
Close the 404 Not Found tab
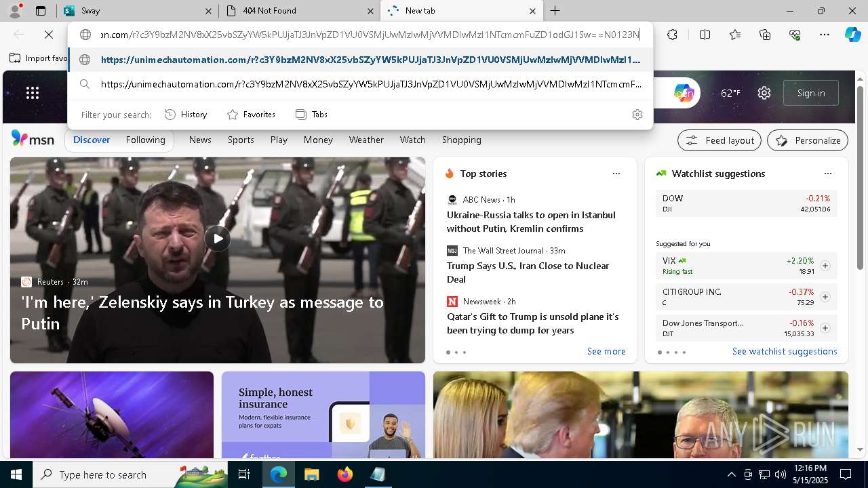tap(370, 11)
